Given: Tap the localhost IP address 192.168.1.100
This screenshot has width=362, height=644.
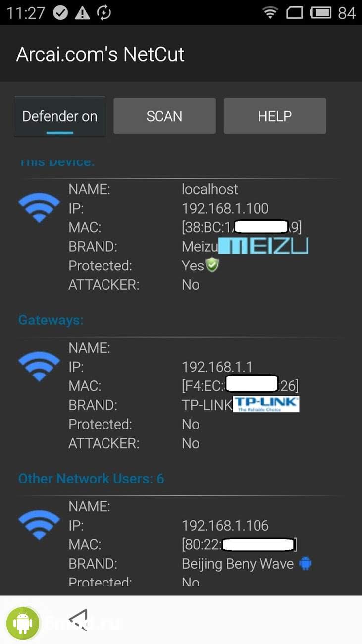Looking at the screenshot, I should (225, 208).
